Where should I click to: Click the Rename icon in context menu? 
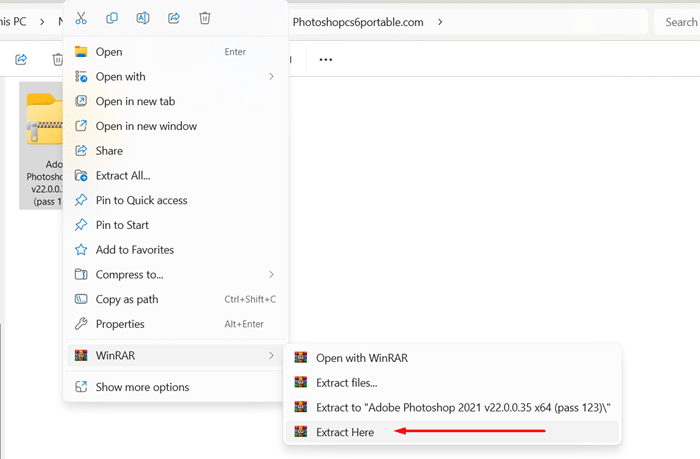(143, 18)
